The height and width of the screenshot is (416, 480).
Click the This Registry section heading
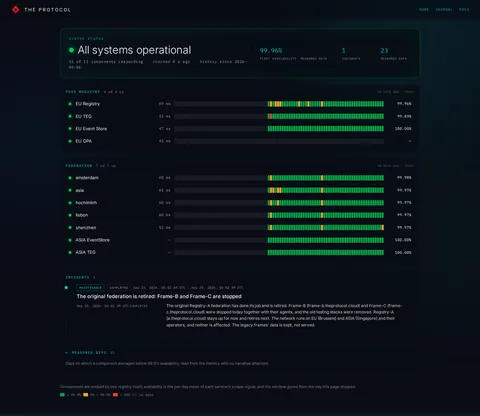click(x=83, y=92)
